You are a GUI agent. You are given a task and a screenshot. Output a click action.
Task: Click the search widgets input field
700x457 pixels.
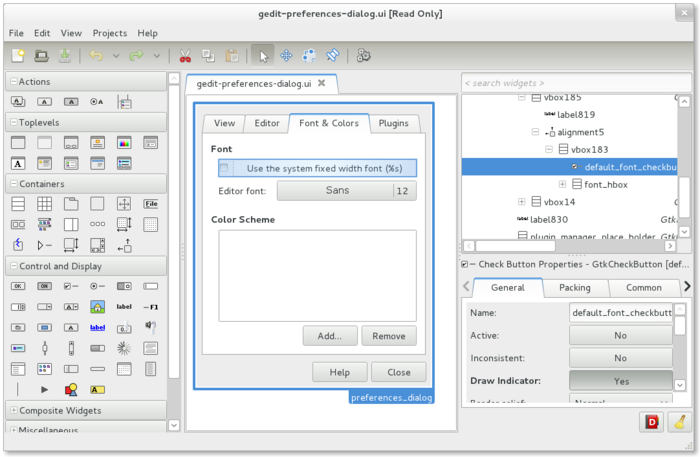point(570,82)
